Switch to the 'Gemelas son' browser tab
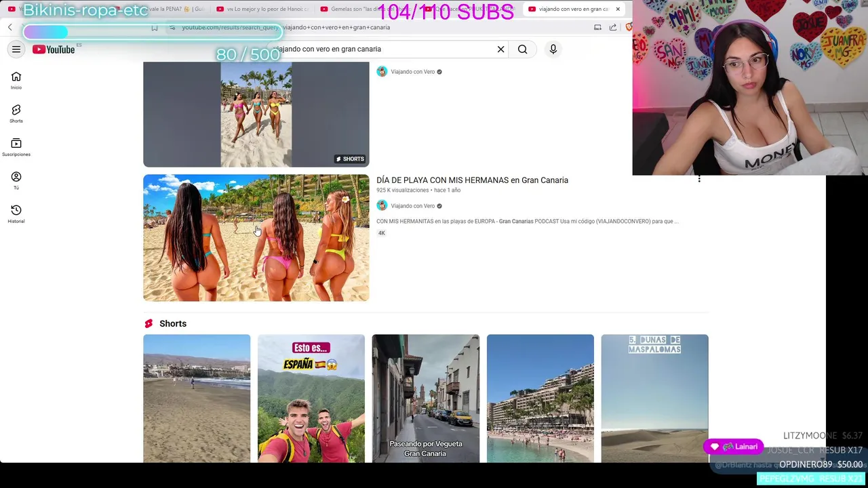This screenshot has height=488, width=868. point(366,9)
